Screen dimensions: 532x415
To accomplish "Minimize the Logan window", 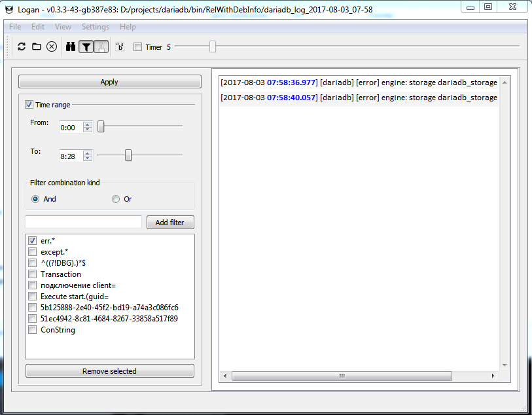I will [x=470, y=7].
